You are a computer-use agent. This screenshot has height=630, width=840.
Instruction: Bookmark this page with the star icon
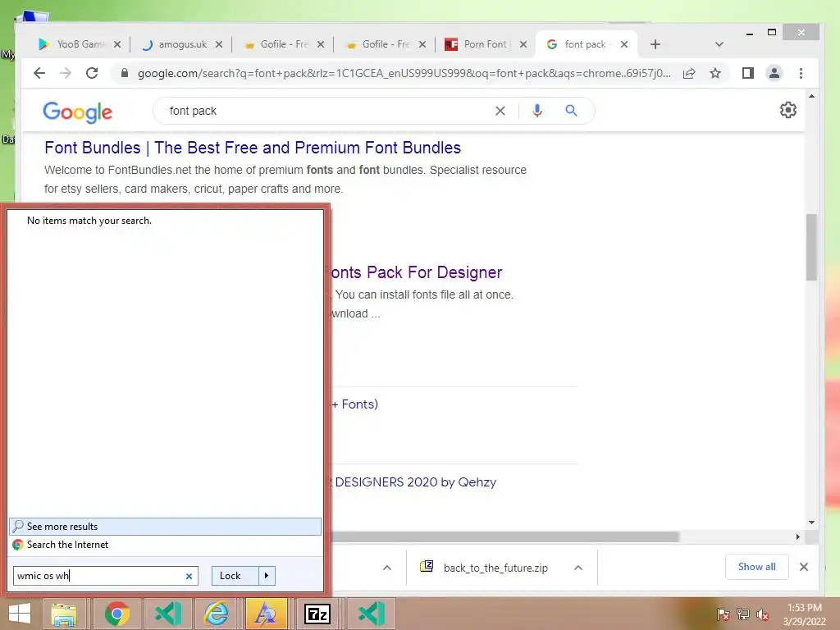[715, 73]
